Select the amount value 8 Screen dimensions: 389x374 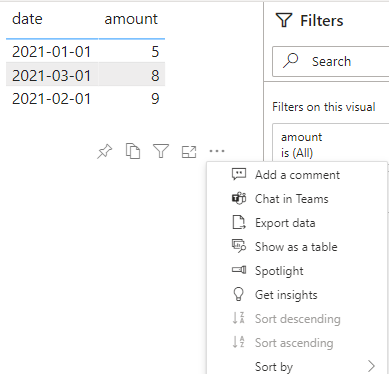pos(155,75)
